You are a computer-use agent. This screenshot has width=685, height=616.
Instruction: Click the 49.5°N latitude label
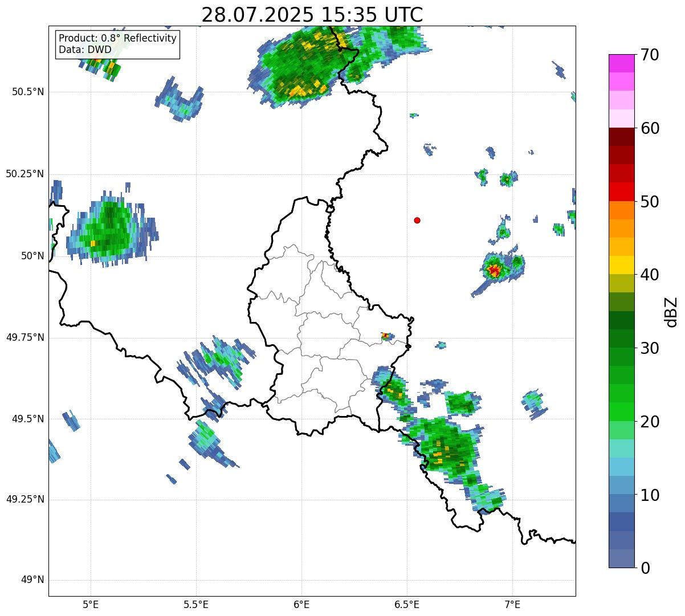click(28, 419)
